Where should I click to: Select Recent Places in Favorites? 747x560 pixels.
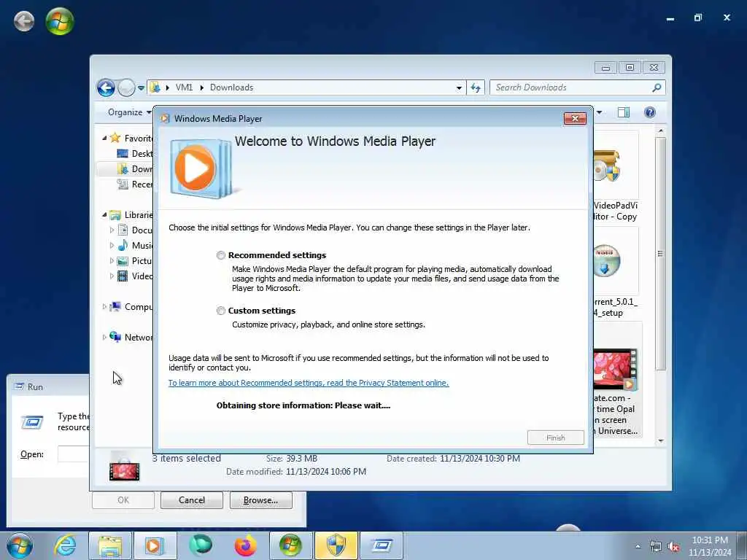(x=135, y=184)
